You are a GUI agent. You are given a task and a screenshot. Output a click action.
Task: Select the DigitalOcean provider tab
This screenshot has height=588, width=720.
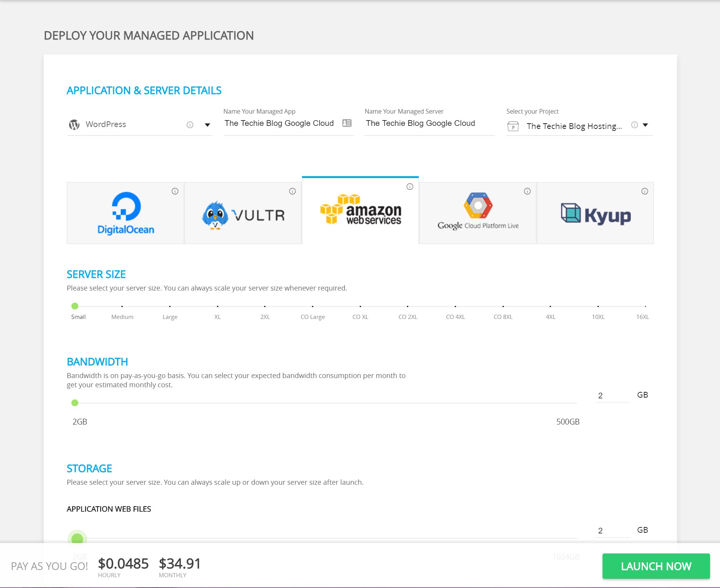(x=126, y=213)
